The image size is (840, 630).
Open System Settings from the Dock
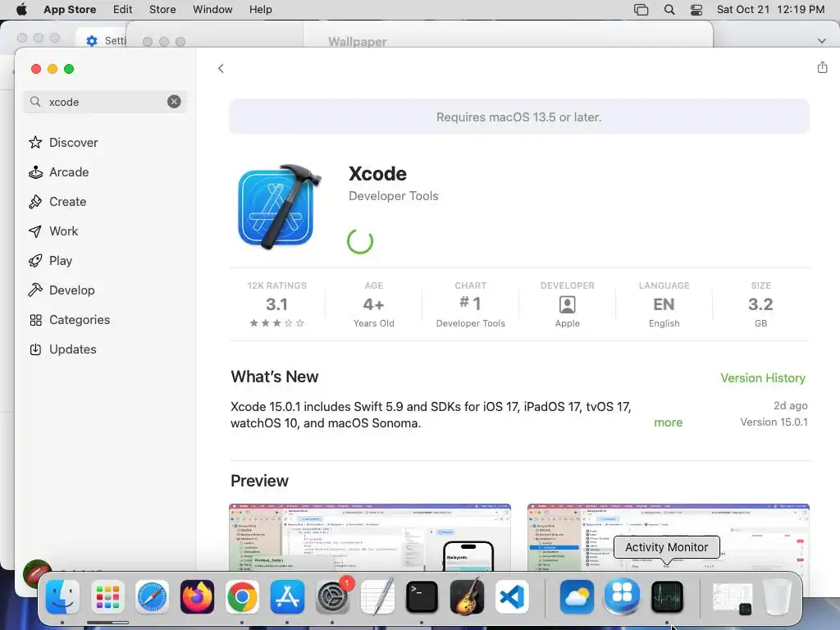332,597
